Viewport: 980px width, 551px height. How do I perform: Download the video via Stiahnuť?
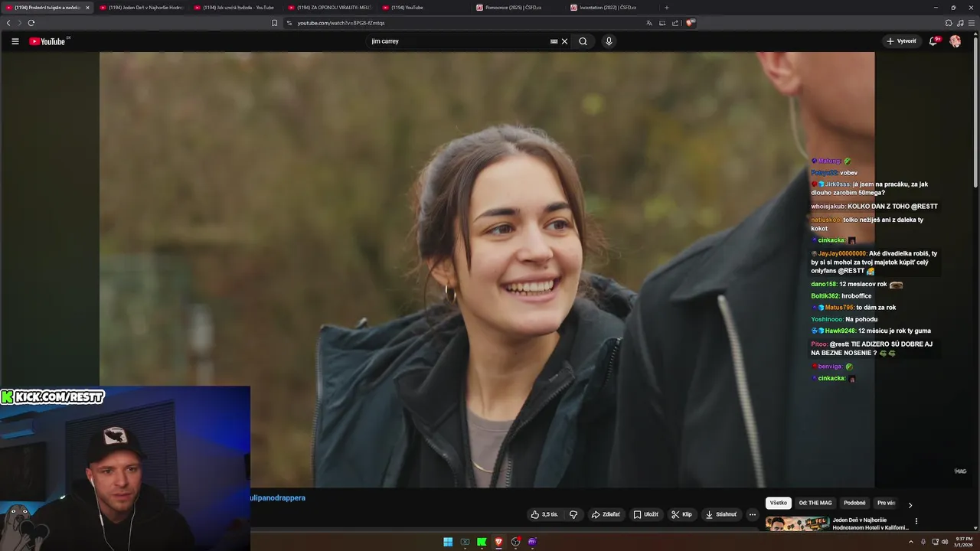[720, 514]
